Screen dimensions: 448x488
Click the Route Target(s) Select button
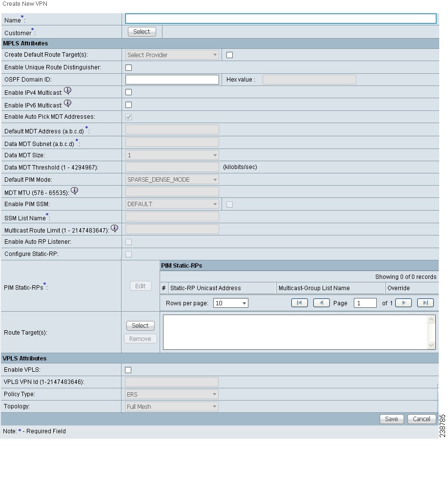click(x=140, y=325)
